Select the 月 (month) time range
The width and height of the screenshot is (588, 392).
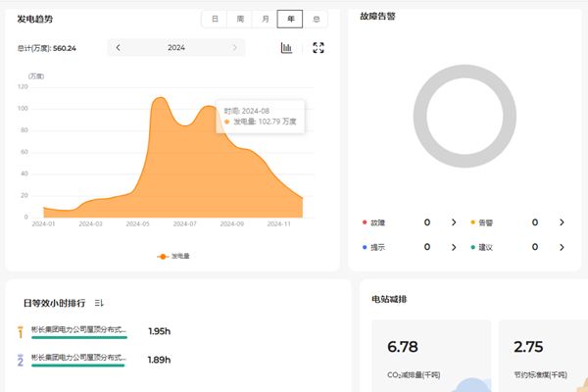tap(265, 20)
